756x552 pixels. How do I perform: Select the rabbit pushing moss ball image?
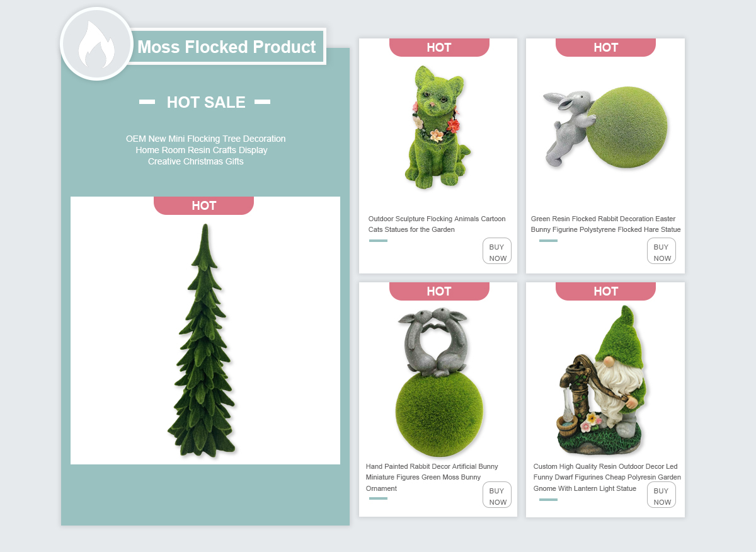[605, 128]
